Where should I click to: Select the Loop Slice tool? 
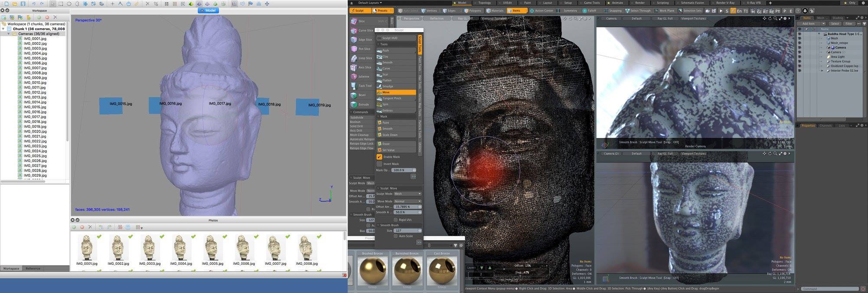click(x=362, y=58)
